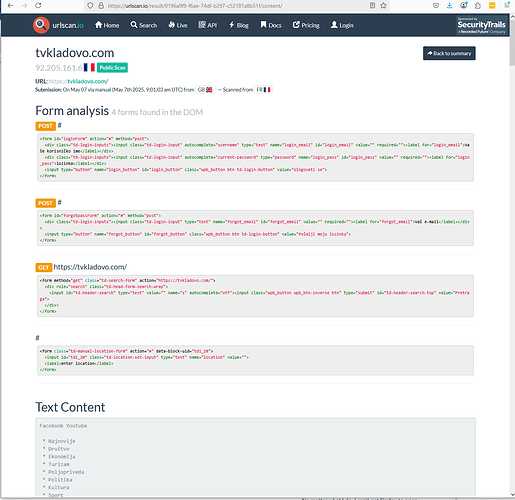This screenshot has height=500, width=515.
Task: Click the Login link
Action: pyautogui.click(x=342, y=25)
